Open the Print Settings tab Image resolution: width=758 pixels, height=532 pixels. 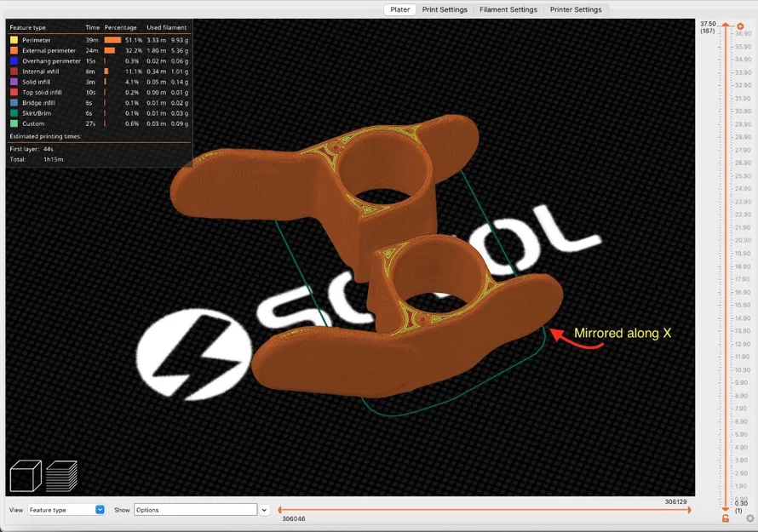(x=445, y=9)
